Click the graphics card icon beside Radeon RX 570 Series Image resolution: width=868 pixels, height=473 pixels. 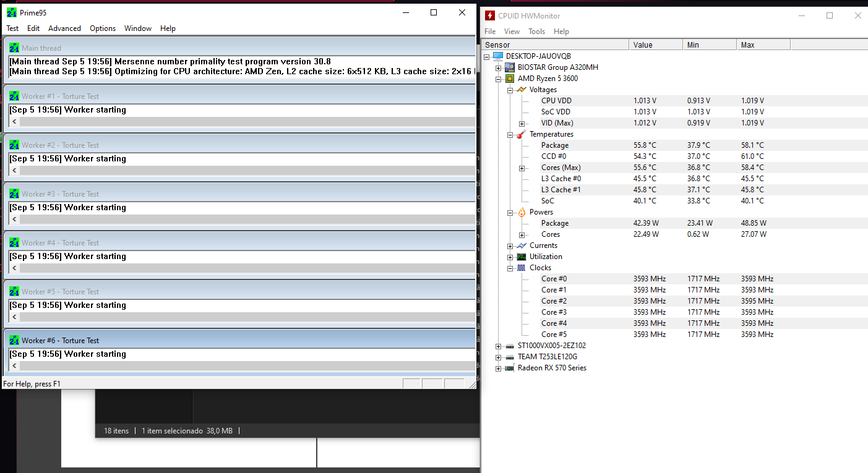click(510, 368)
